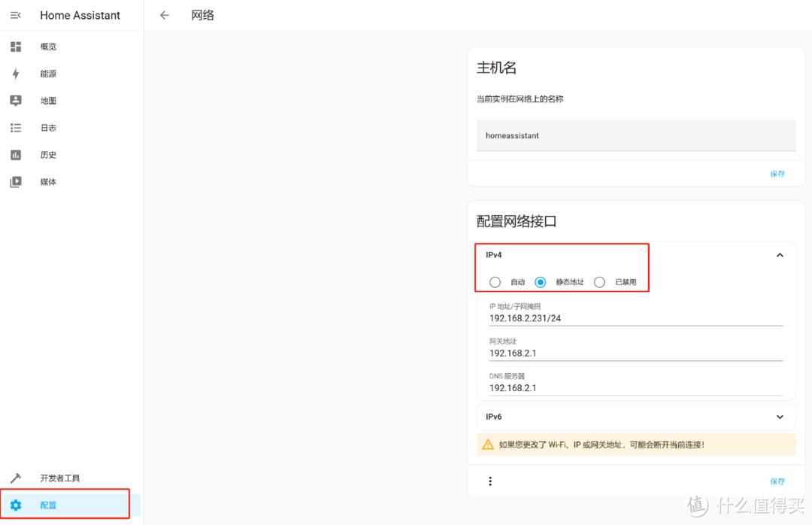812x525 pixels.
Task: Collapse the sidebar using the menu toggle icon
Action: coord(15,15)
